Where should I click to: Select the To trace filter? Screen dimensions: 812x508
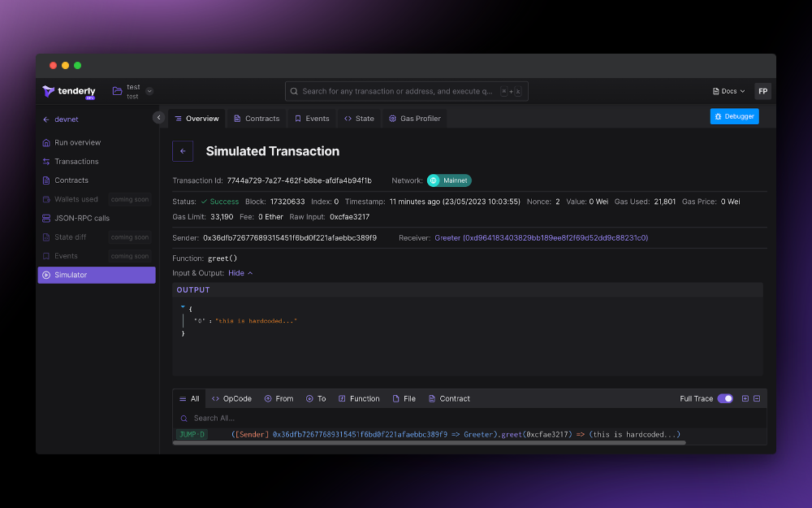[316, 398]
